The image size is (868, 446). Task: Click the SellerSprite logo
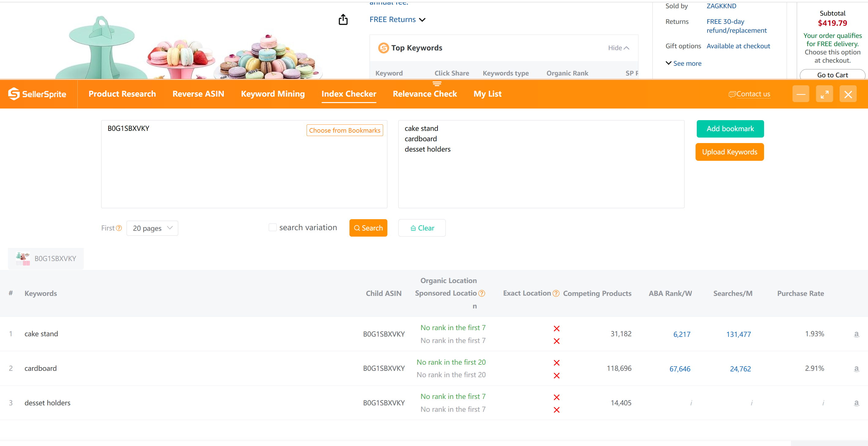click(37, 94)
